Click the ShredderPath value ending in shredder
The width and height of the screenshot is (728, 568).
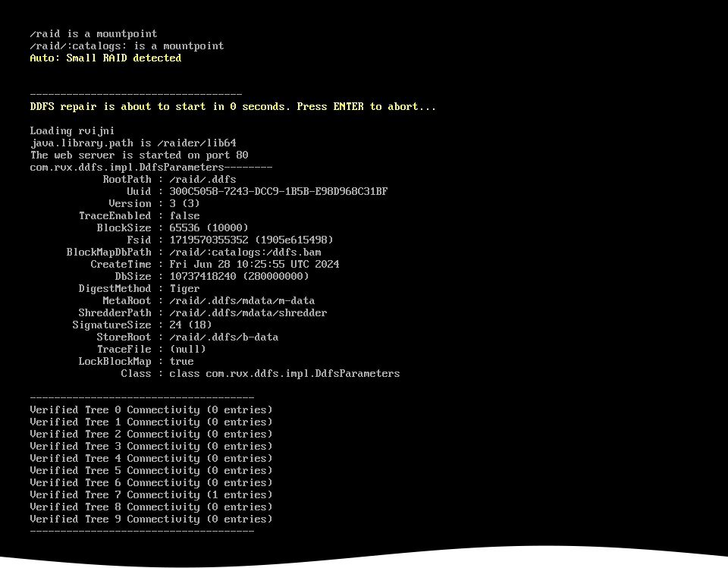pyautogui.click(x=248, y=312)
